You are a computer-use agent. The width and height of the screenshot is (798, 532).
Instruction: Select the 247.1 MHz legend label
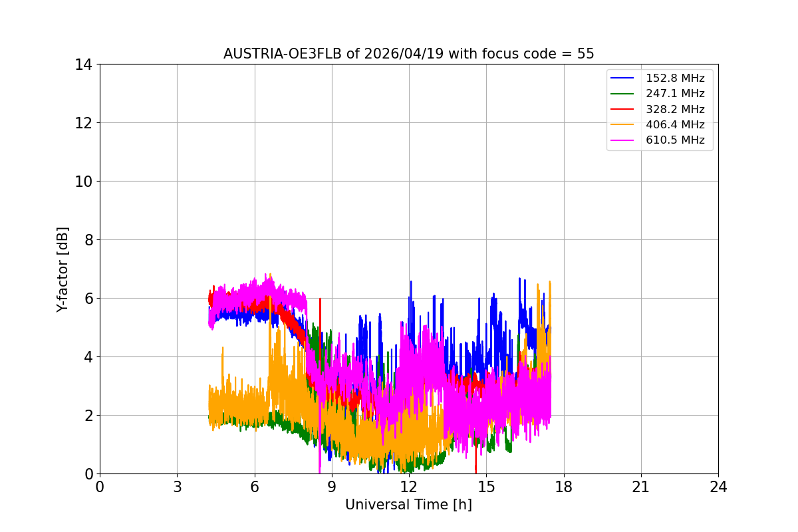675,94
